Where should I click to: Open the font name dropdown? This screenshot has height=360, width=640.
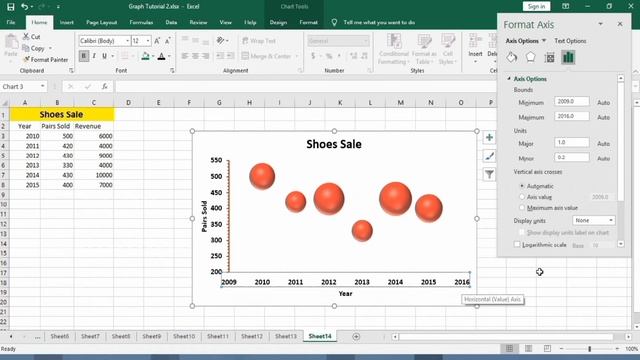click(127, 41)
